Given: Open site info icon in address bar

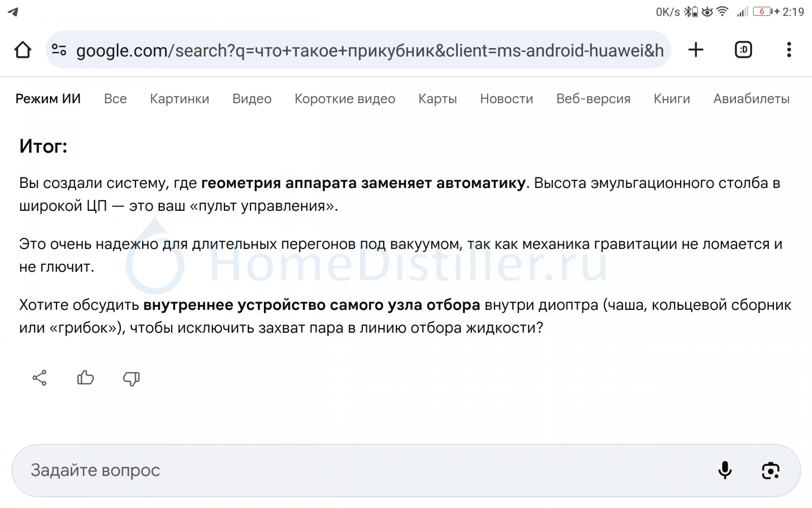Looking at the screenshot, I should (x=59, y=50).
